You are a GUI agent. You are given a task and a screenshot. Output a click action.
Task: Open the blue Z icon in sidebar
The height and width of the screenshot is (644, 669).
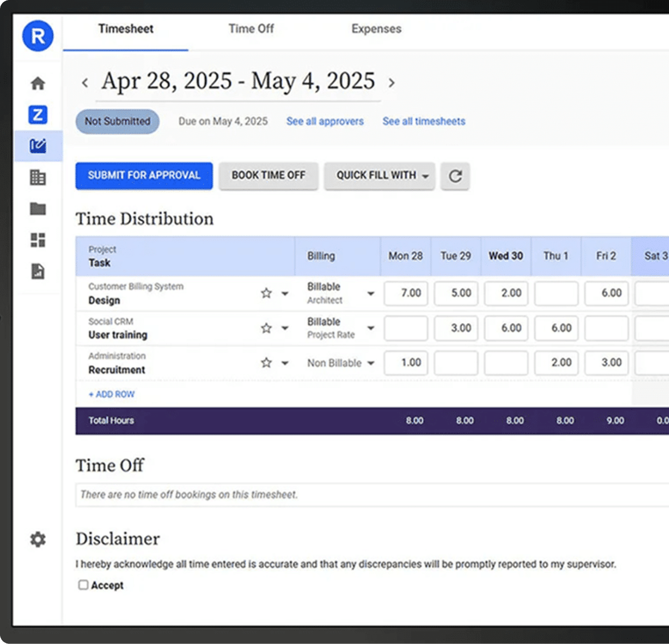pyautogui.click(x=38, y=114)
